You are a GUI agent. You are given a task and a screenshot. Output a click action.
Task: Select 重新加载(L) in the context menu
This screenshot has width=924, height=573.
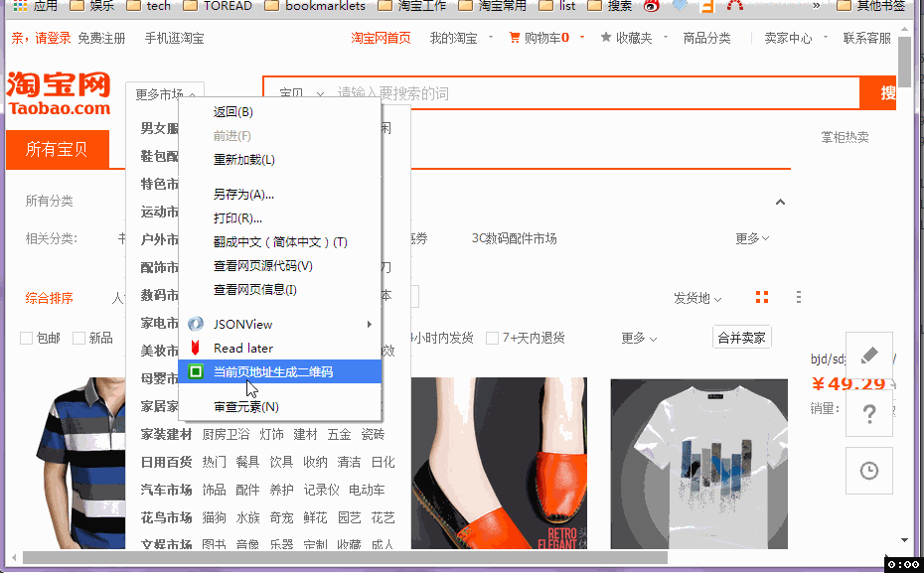[243, 159]
